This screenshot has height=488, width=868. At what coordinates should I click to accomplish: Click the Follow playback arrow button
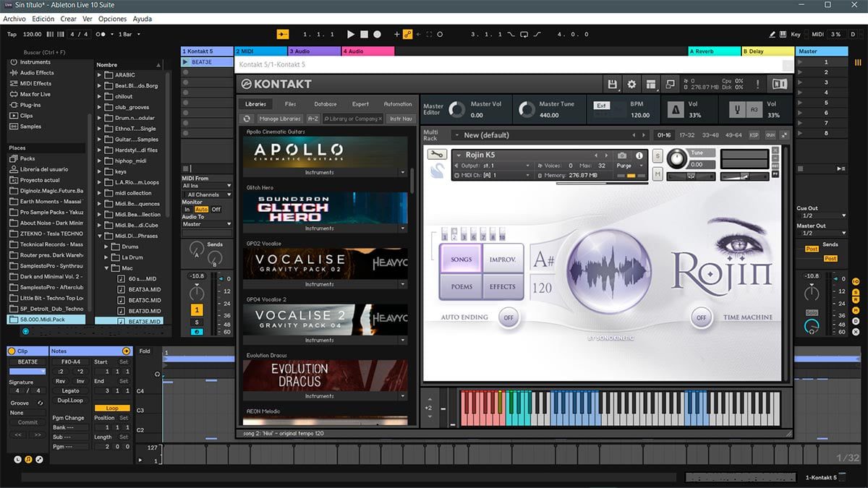point(283,34)
